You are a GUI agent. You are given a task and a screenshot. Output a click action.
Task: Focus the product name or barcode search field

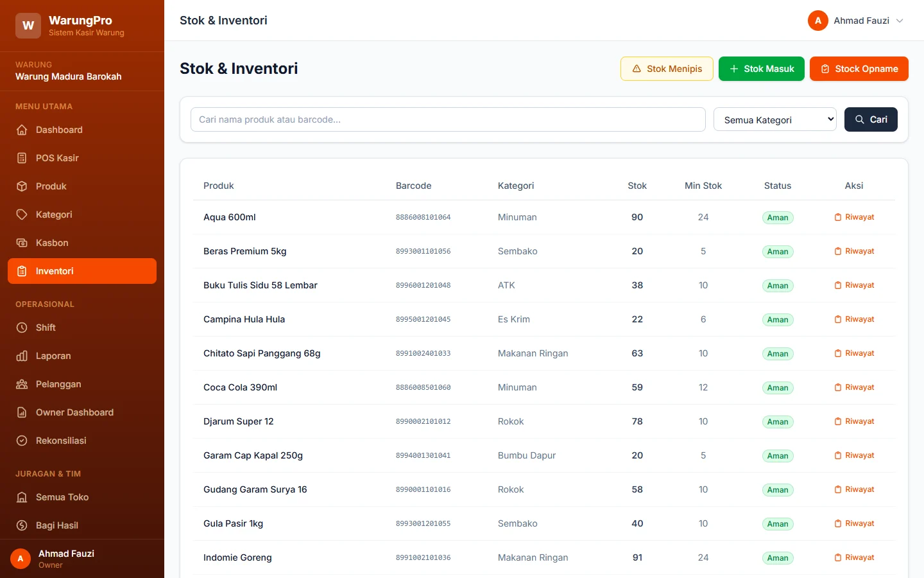448,119
